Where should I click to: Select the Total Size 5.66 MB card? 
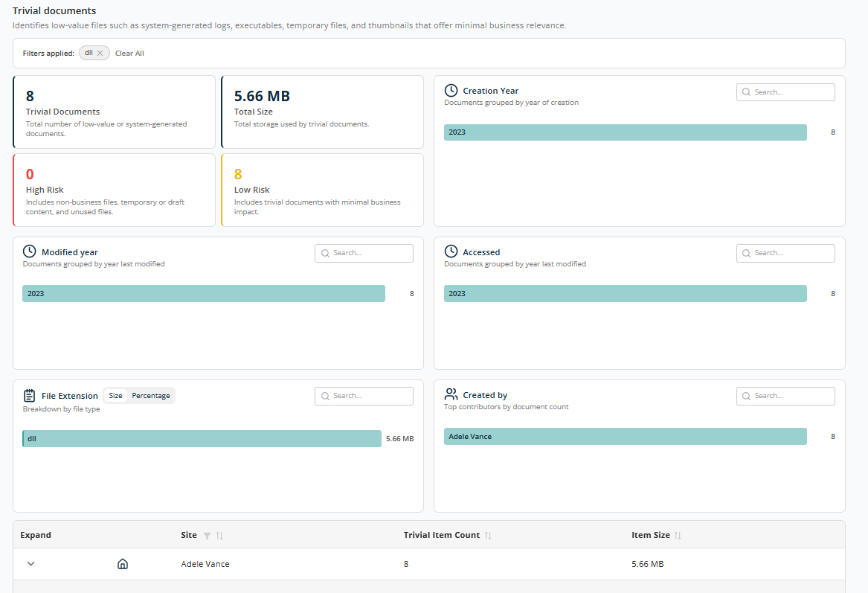coord(322,112)
